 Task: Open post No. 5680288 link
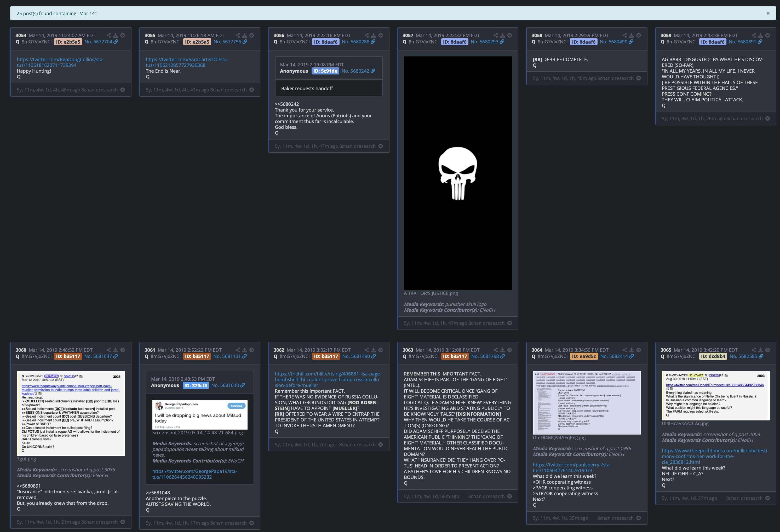(355, 42)
